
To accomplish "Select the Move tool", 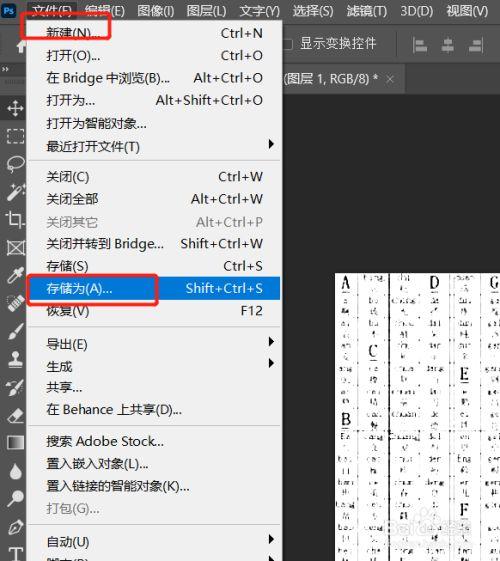I will point(15,108).
